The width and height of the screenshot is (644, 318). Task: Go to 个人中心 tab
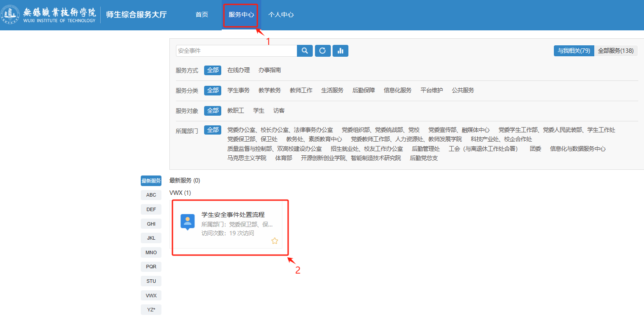click(281, 15)
